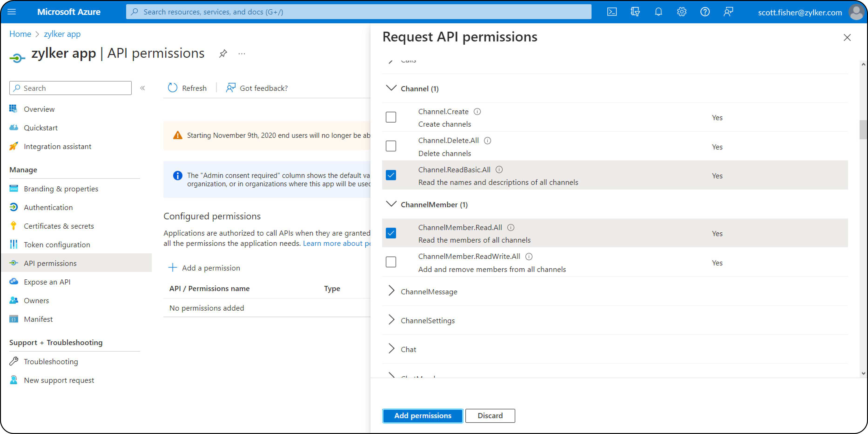Click the permissions panel scrollbar thumb

click(x=863, y=129)
